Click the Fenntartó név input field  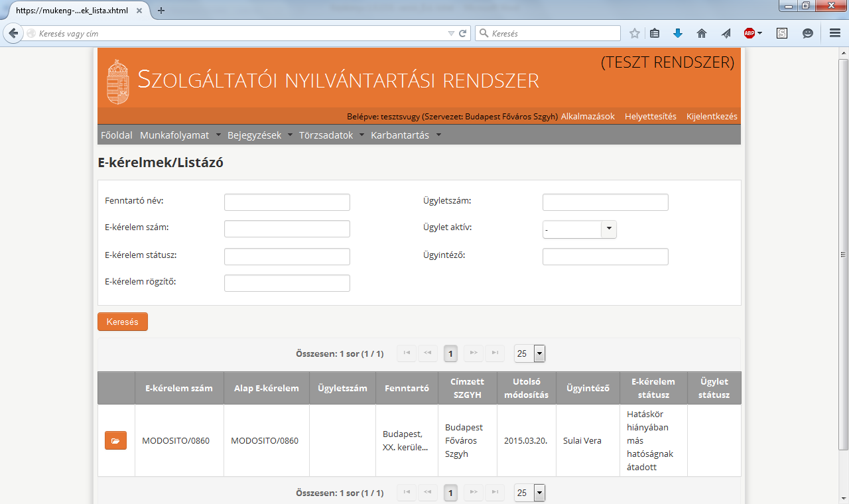click(287, 202)
